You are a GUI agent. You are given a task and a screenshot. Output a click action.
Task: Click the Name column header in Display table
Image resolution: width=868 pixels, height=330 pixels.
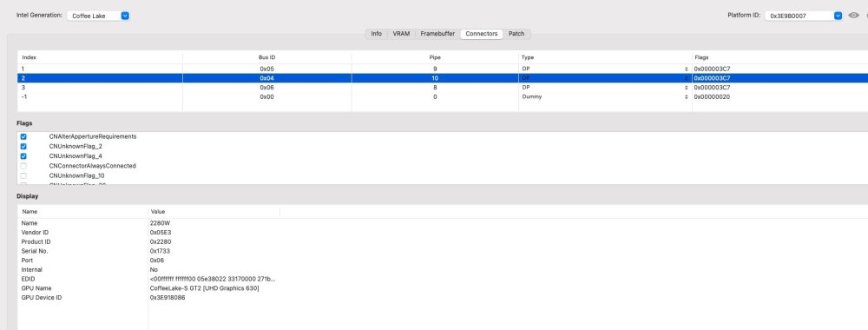[x=30, y=212]
